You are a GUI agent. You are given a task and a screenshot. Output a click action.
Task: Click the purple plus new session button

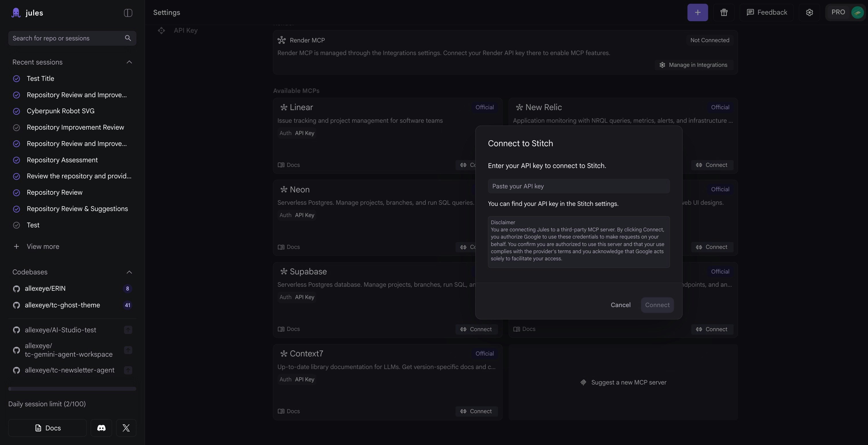[697, 12]
